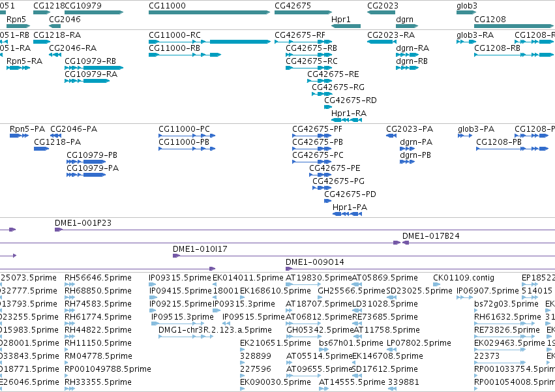Click BAC clone DME1-017B24
The height and width of the screenshot is (392, 555).
pyautogui.click(x=479, y=243)
